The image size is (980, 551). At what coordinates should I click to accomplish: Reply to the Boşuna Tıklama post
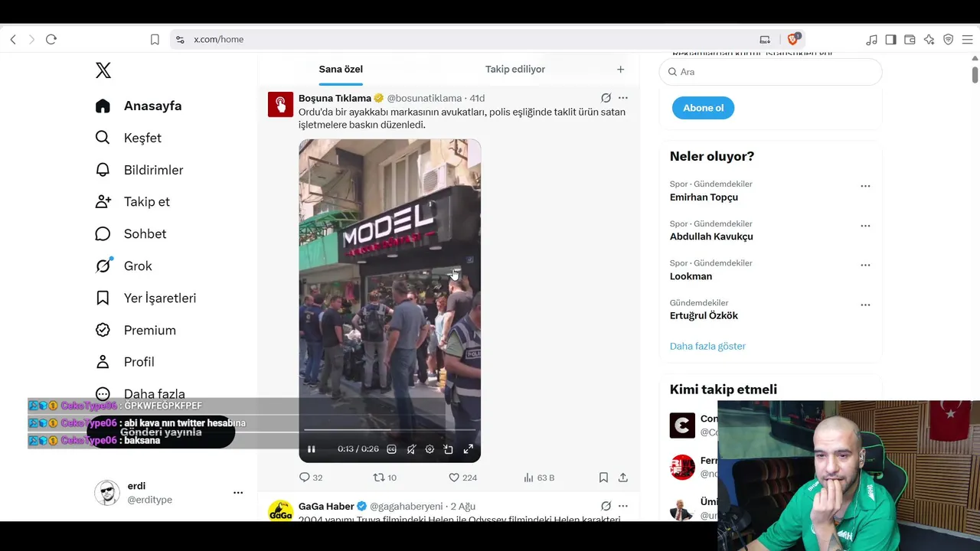[311, 478]
